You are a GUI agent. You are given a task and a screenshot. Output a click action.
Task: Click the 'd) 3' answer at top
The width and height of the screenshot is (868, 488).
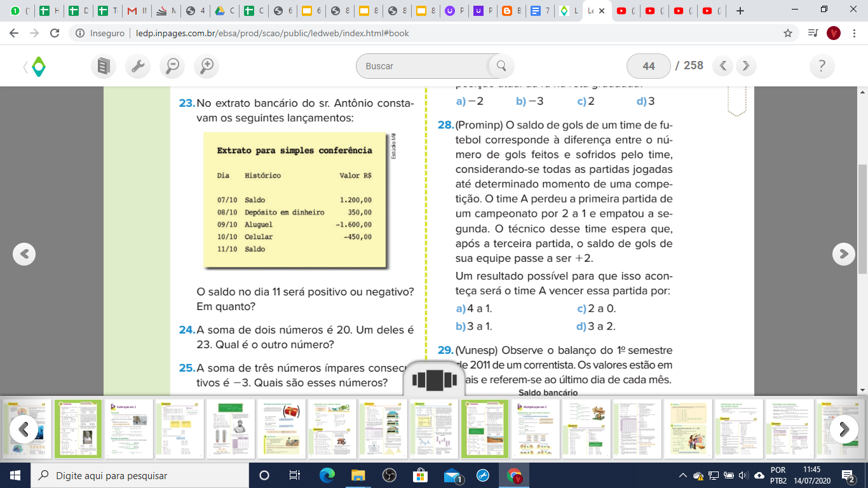click(x=646, y=101)
